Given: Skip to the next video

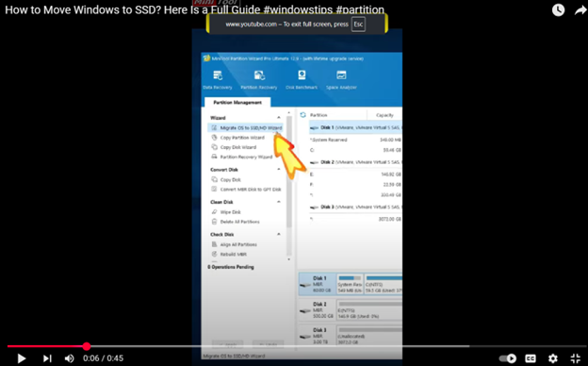Looking at the screenshot, I should [47, 358].
